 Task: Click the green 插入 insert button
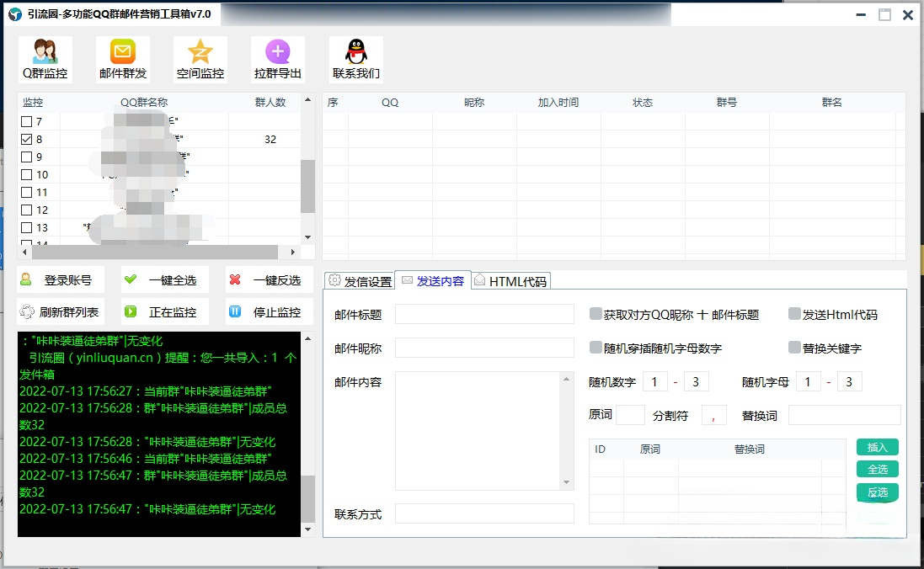pyautogui.click(x=877, y=447)
